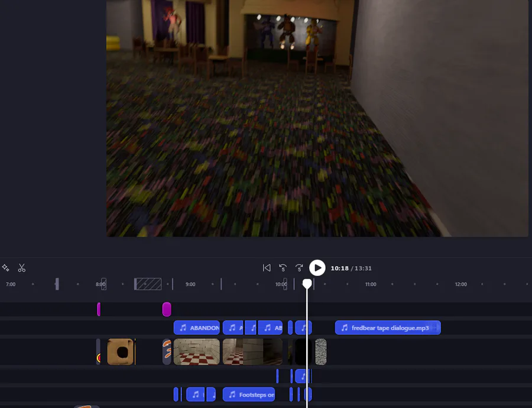Select the black video clip
Viewport: 532px width, 408px height.
coord(303,352)
